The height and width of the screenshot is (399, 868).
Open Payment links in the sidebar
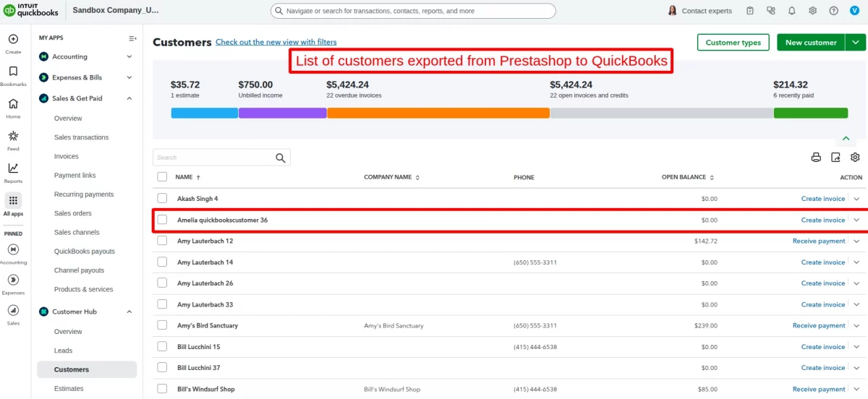coord(75,175)
